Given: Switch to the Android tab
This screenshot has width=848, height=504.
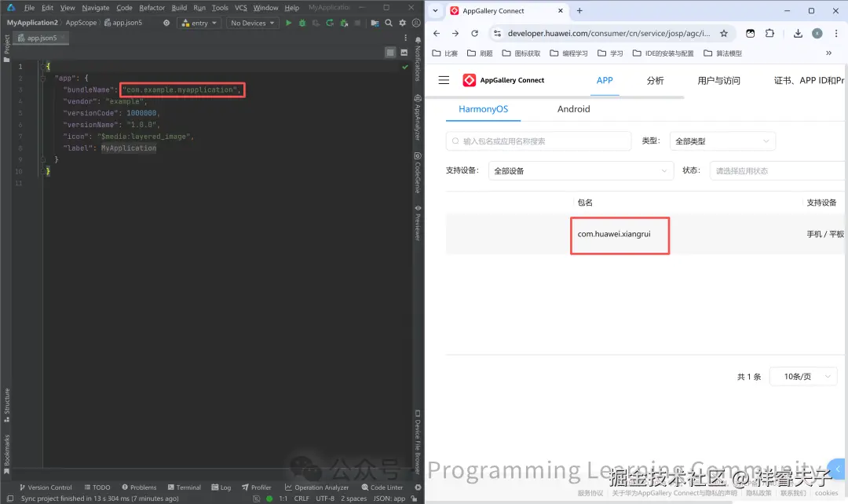Looking at the screenshot, I should coord(573,109).
